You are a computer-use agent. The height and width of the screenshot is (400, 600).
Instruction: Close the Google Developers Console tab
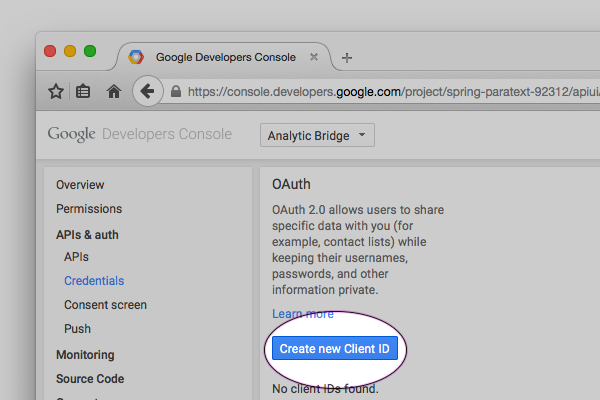314,57
